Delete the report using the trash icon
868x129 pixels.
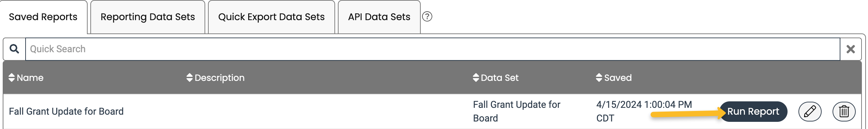844,111
